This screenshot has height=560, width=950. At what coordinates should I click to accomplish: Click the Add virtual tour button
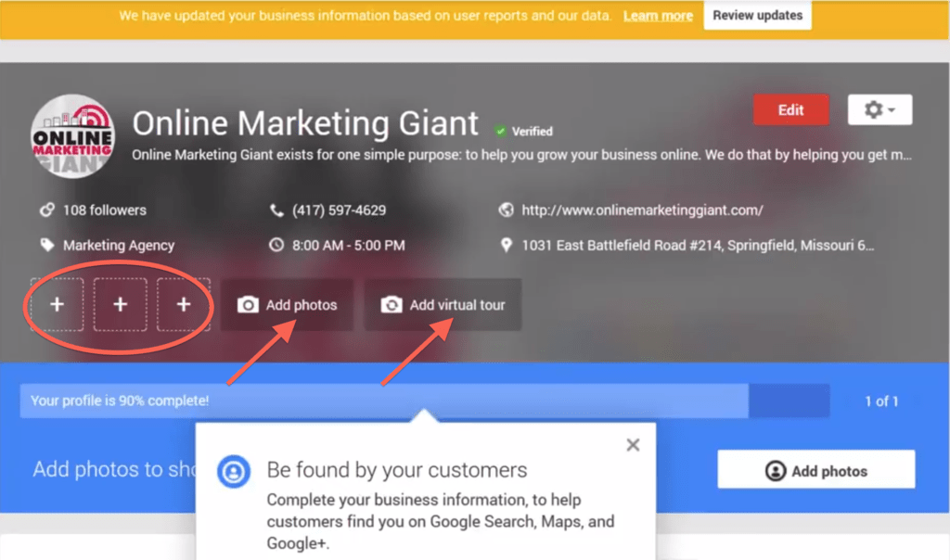click(443, 304)
